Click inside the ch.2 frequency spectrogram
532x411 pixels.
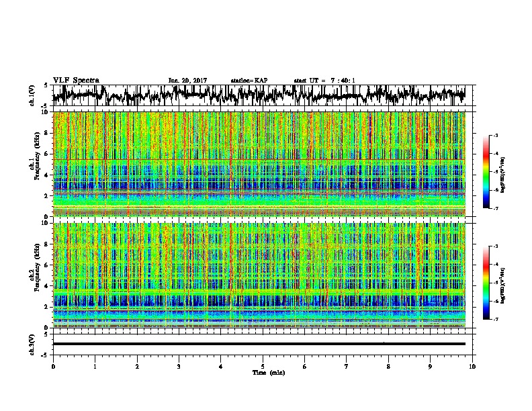pyautogui.click(x=259, y=275)
